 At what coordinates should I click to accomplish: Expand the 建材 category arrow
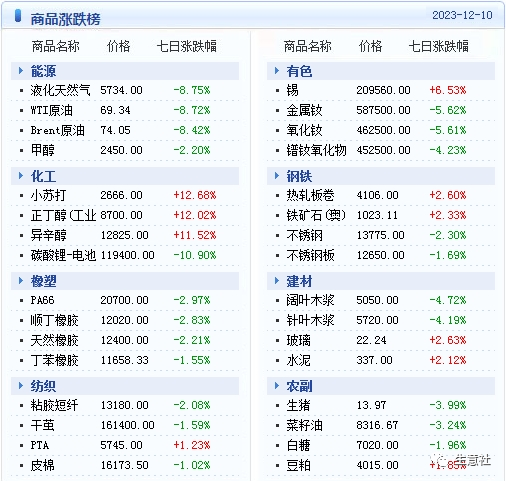tap(277, 281)
